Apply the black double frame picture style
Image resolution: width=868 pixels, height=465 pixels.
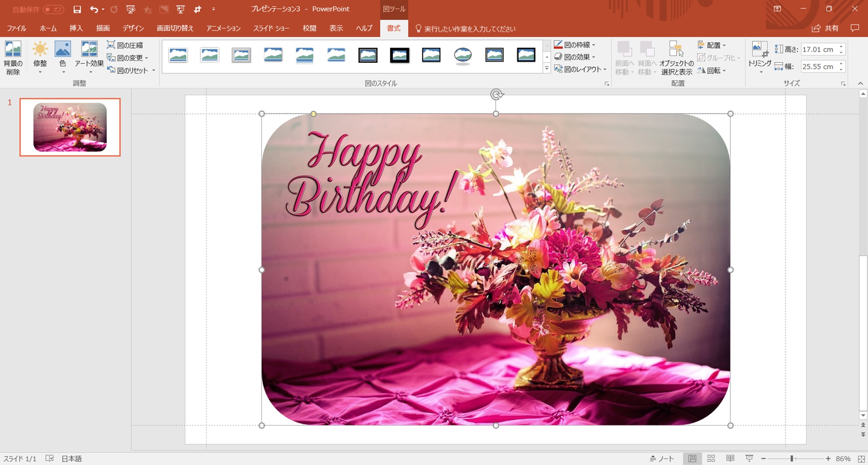click(x=368, y=55)
